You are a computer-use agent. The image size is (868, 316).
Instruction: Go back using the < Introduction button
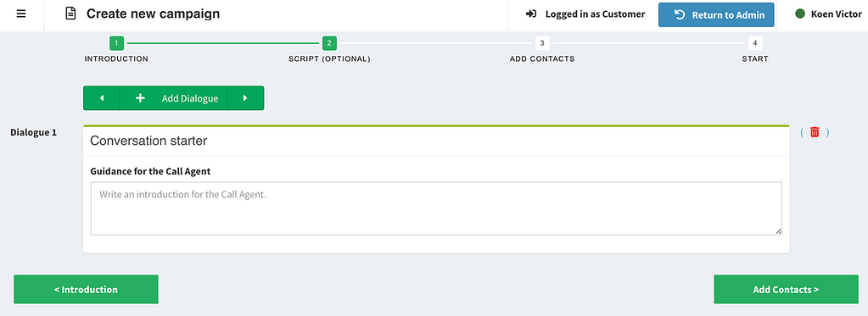(86, 290)
